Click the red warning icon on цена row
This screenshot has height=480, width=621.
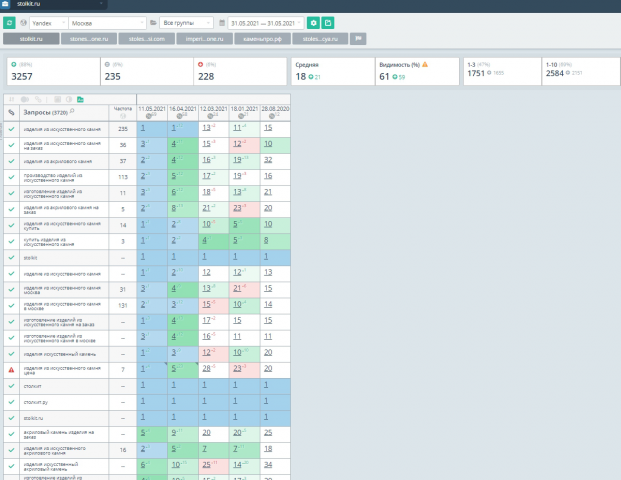click(11, 370)
